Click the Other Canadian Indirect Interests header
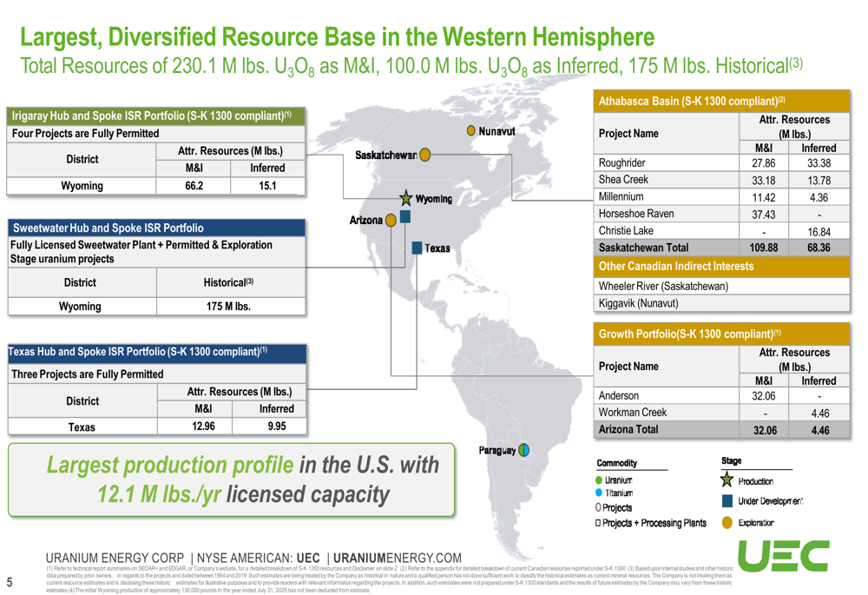 tap(722, 267)
